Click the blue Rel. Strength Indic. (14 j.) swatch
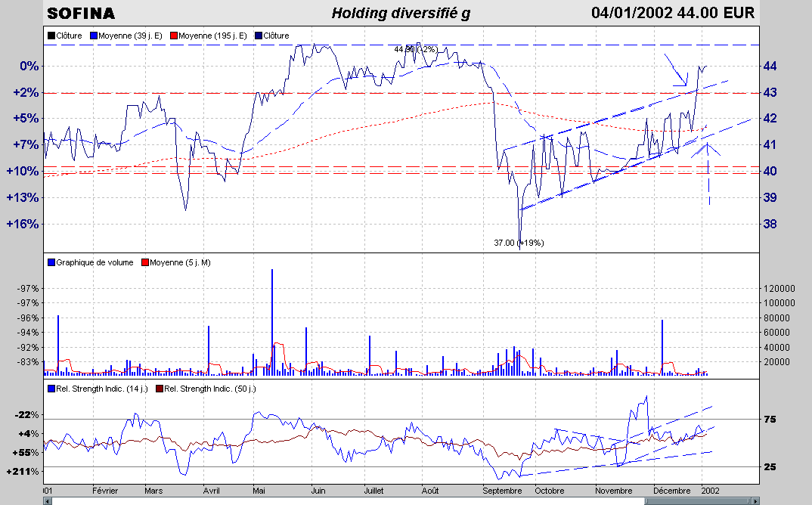The height and width of the screenshot is (505, 812). pyautogui.click(x=51, y=389)
